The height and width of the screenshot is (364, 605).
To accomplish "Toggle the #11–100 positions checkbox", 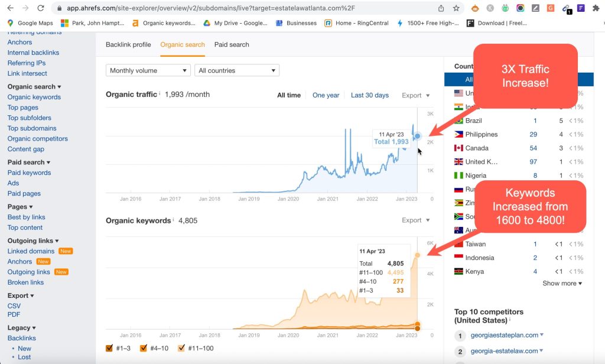I will [x=181, y=348].
